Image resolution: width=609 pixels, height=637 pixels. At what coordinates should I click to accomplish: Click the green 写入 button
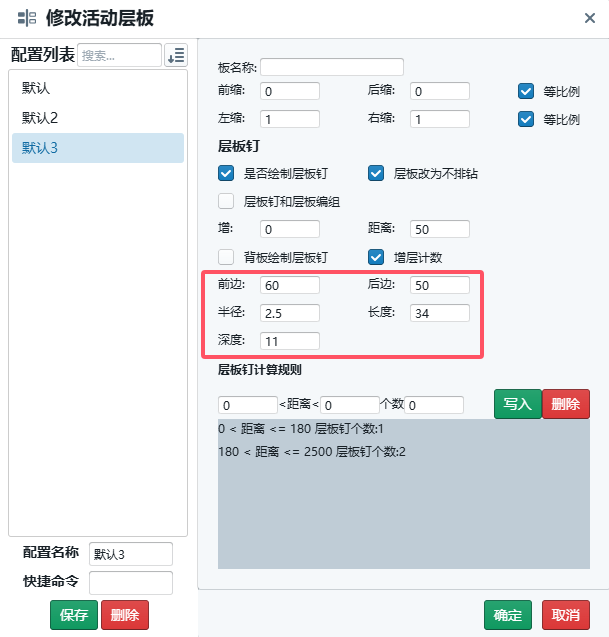[516, 404]
